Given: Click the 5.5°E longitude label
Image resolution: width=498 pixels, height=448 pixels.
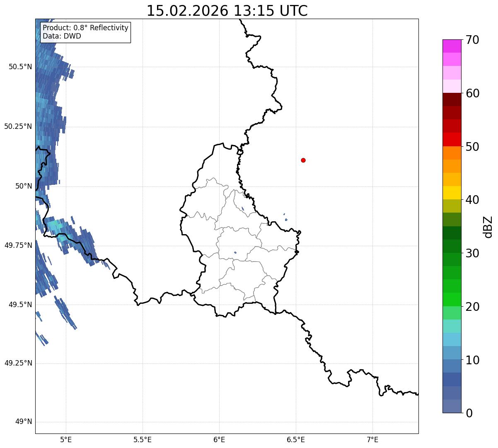Looking at the screenshot, I should [x=143, y=439].
